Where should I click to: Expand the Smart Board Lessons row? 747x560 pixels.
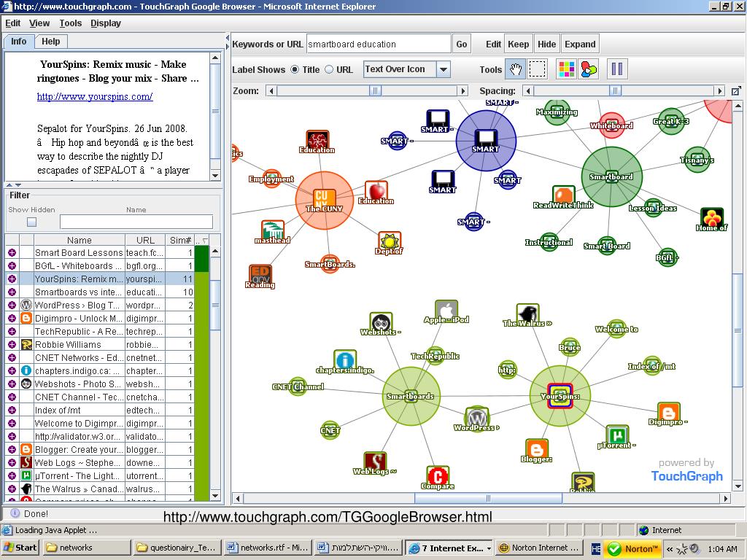(12, 253)
